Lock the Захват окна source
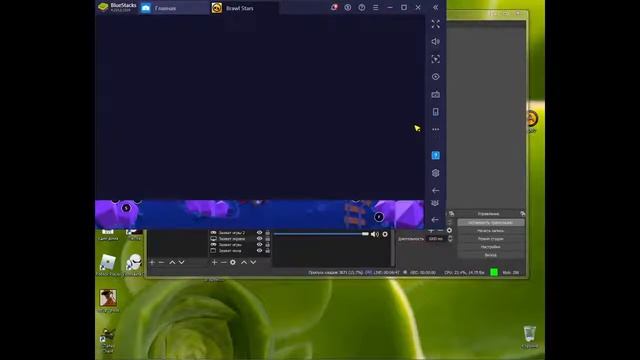 [x=268, y=251]
